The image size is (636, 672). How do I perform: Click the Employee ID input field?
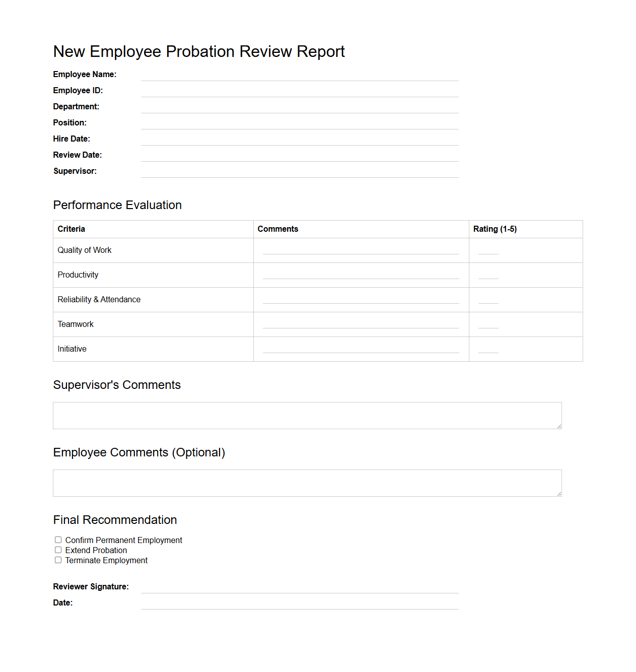pyautogui.click(x=299, y=93)
